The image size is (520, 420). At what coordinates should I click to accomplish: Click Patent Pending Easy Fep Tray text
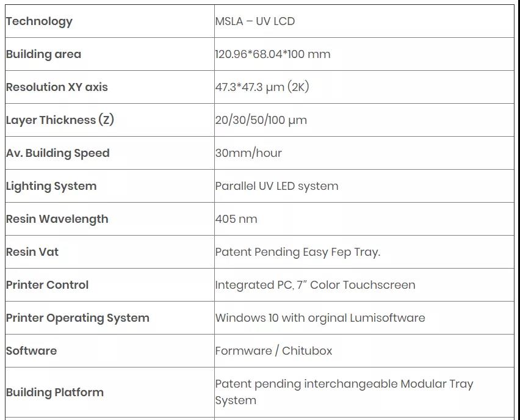click(x=297, y=252)
